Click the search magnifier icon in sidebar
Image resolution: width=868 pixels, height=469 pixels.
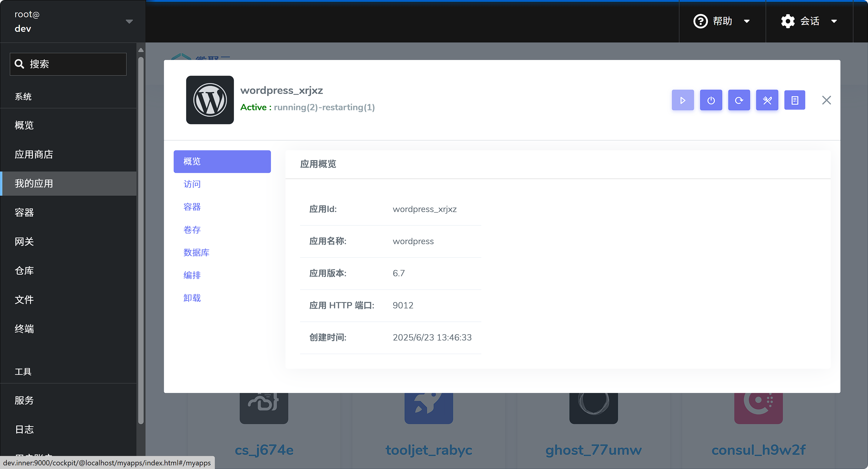tap(19, 64)
